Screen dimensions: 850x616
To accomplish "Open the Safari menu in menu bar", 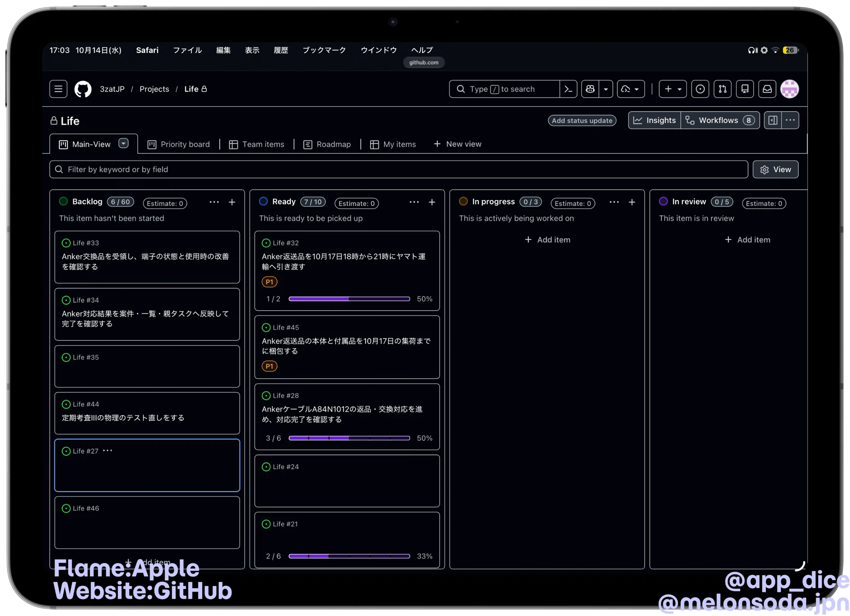I will tap(147, 50).
